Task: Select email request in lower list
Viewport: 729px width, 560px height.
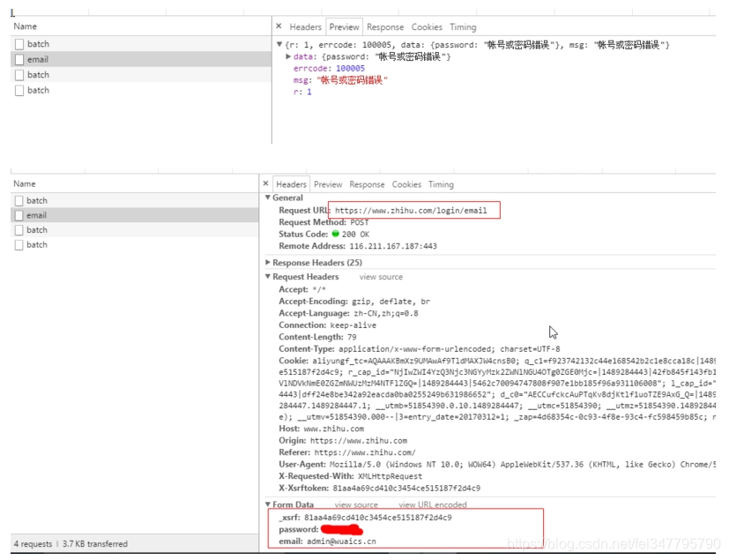Action: [134, 215]
